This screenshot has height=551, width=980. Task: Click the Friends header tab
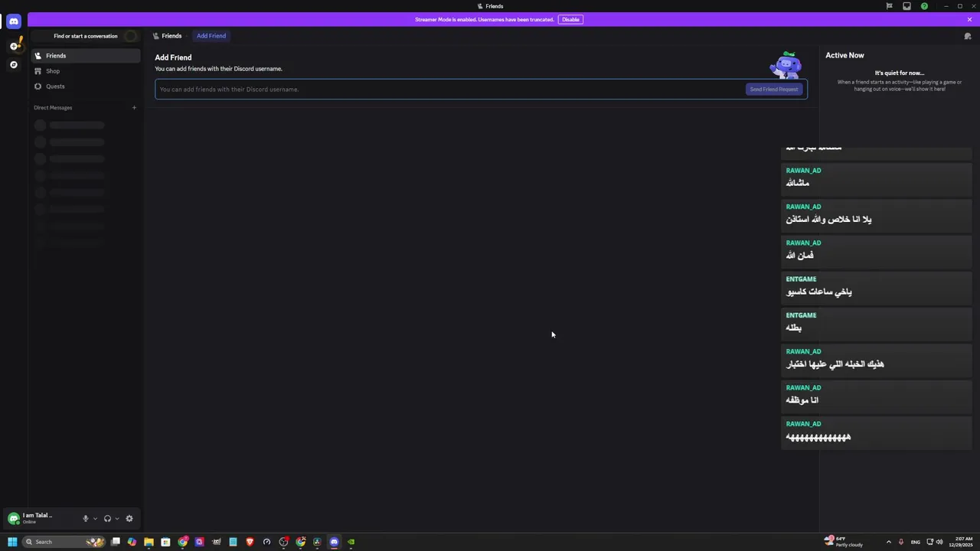(167, 36)
